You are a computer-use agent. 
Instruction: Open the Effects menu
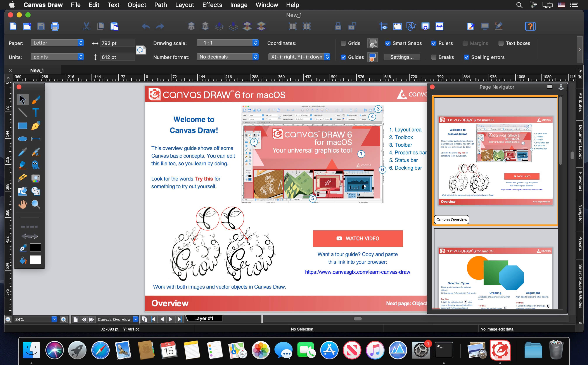pos(212,5)
